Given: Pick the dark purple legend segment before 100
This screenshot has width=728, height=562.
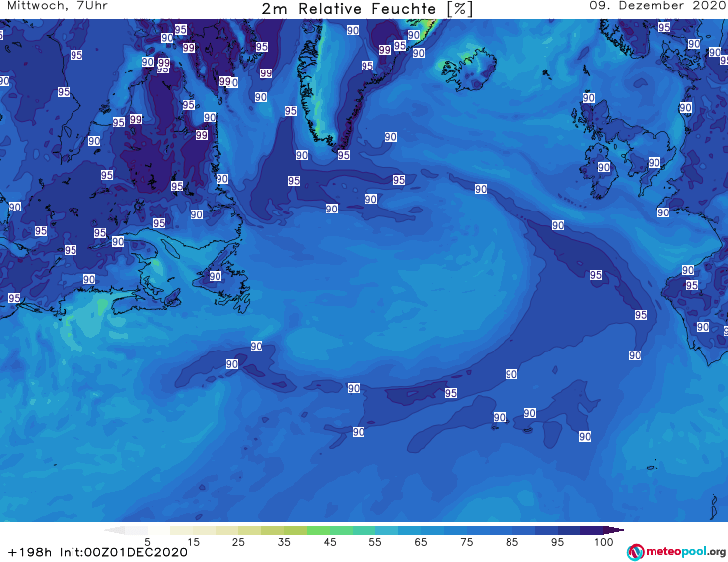Looking at the screenshot, I should (592, 530).
